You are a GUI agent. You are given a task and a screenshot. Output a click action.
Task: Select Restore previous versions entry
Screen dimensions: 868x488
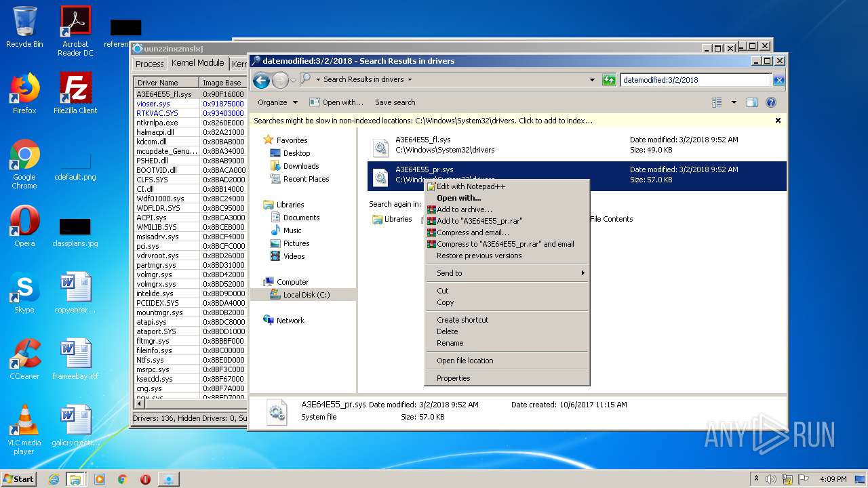point(507,256)
